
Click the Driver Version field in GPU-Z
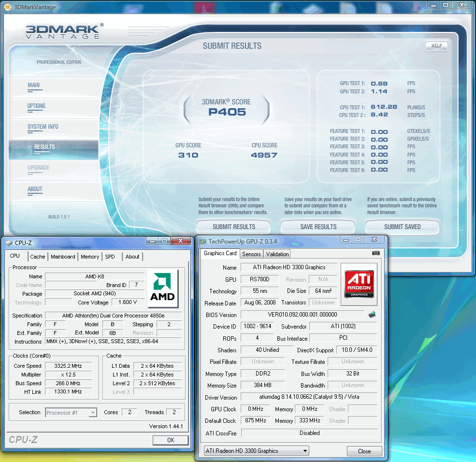(309, 397)
